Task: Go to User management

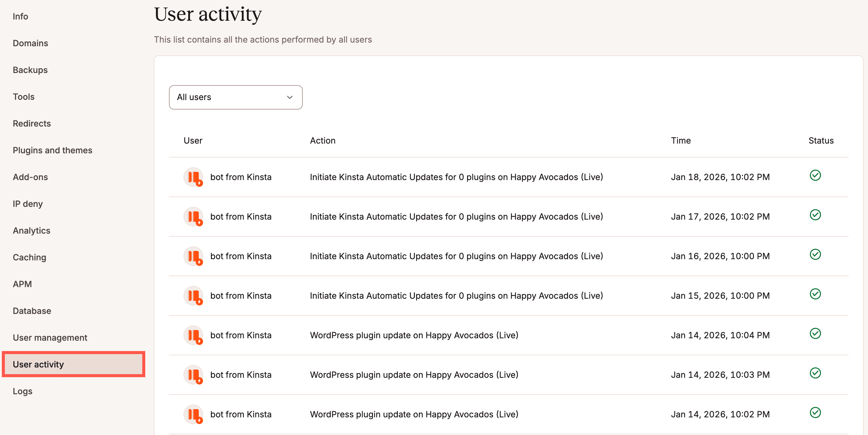Action: [x=50, y=337]
